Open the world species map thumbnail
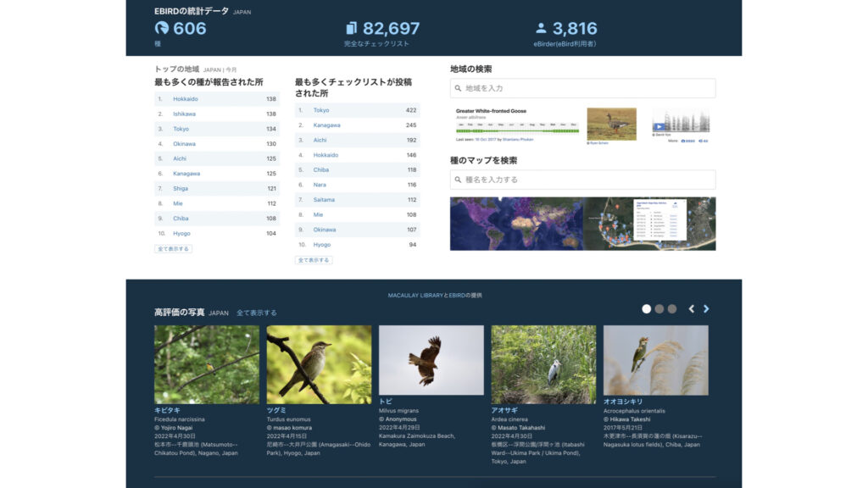 coord(516,224)
